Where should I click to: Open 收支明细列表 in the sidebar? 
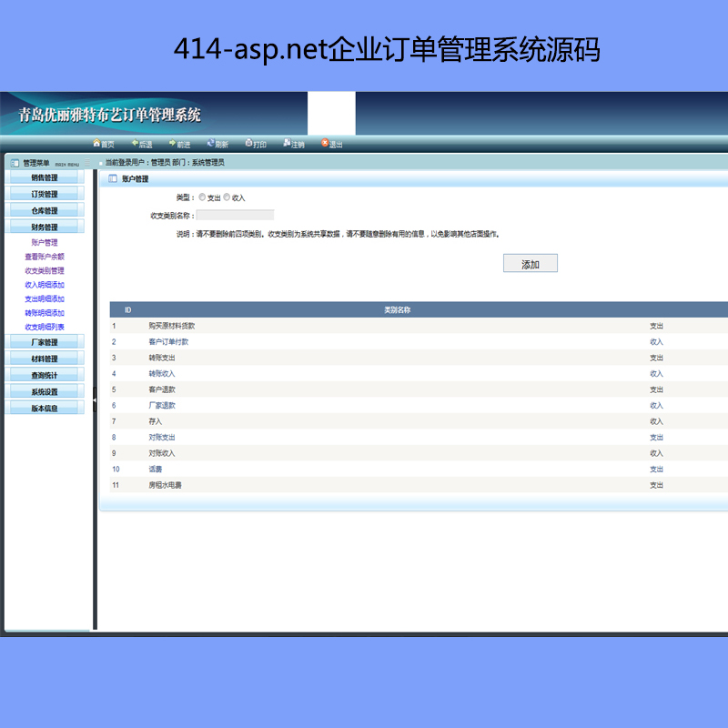click(x=45, y=327)
